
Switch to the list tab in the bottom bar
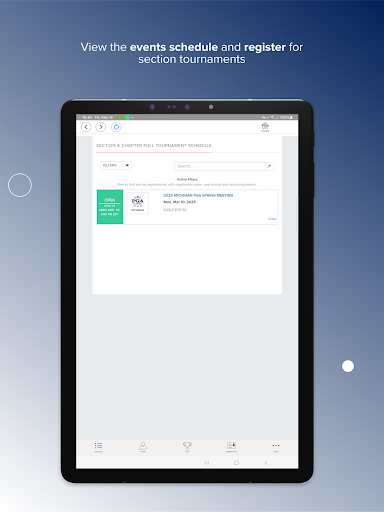tap(98, 447)
